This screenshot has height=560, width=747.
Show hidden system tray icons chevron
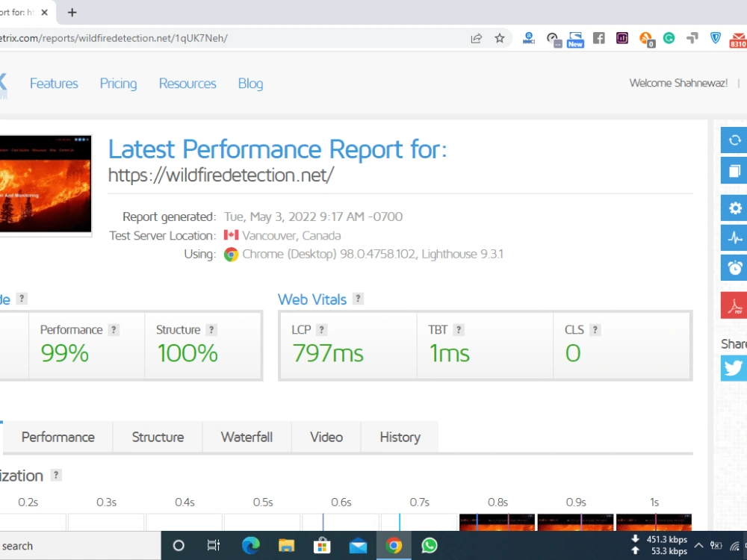click(698, 546)
